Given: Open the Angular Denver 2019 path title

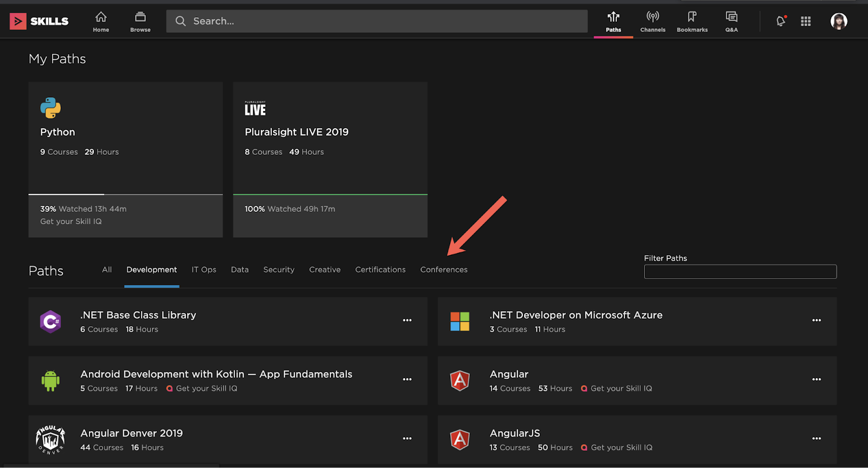Looking at the screenshot, I should coord(132,433).
